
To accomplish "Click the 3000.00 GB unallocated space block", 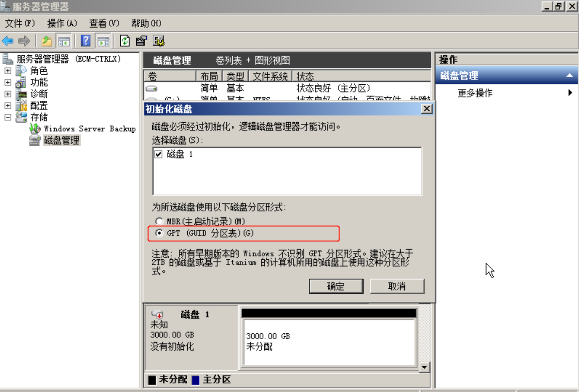I will tap(329, 342).
